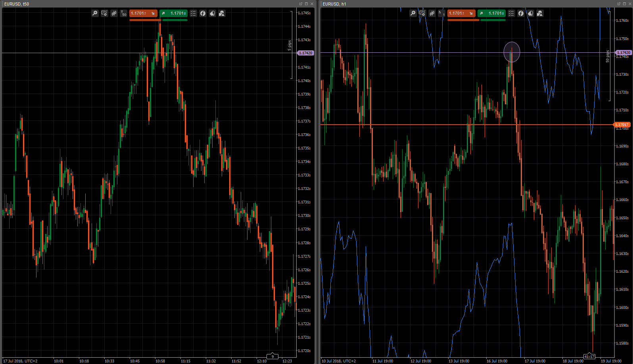
Task: Buy EURUSD at 1.17018 in h1 chart
Action: 492,13
